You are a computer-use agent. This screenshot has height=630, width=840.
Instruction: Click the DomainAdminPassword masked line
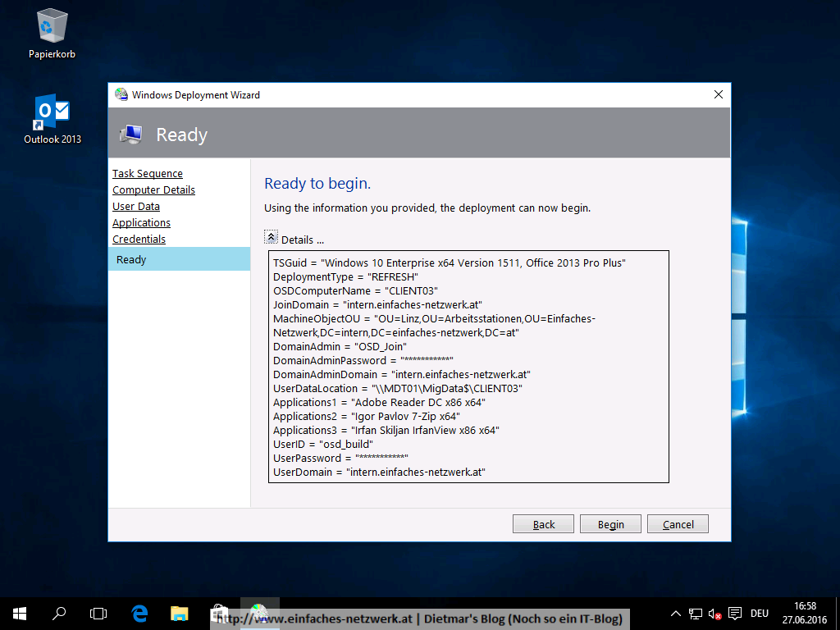coord(363,361)
